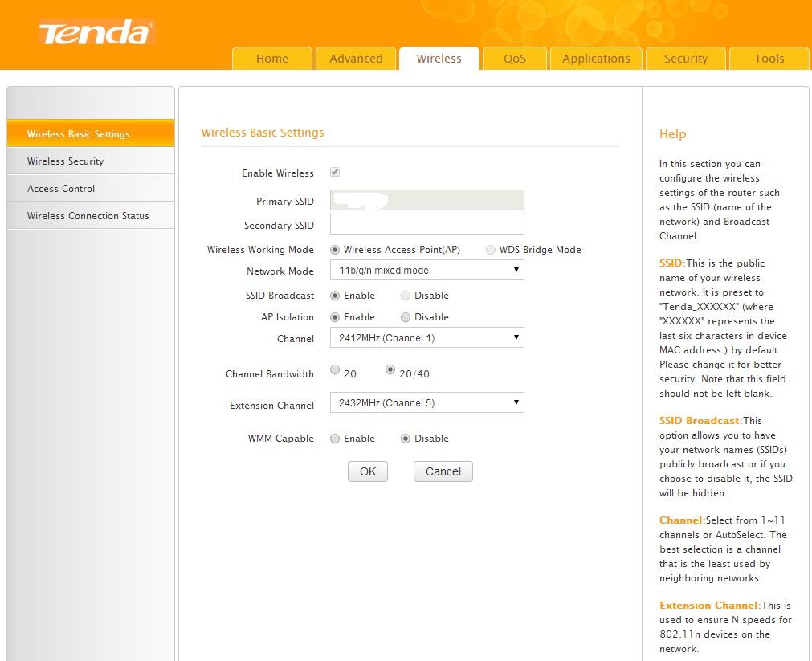Disable SSID Broadcast
The width and height of the screenshot is (812, 661).
pyautogui.click(x=406, y=296)
